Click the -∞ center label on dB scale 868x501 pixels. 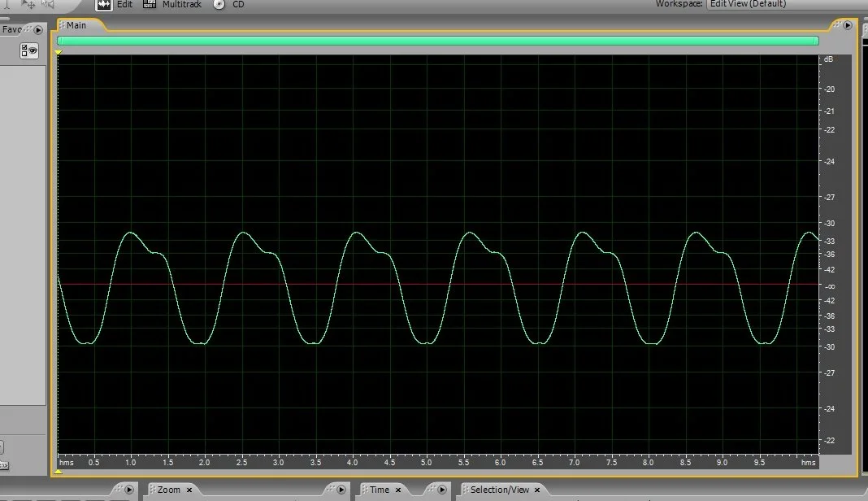830,286
